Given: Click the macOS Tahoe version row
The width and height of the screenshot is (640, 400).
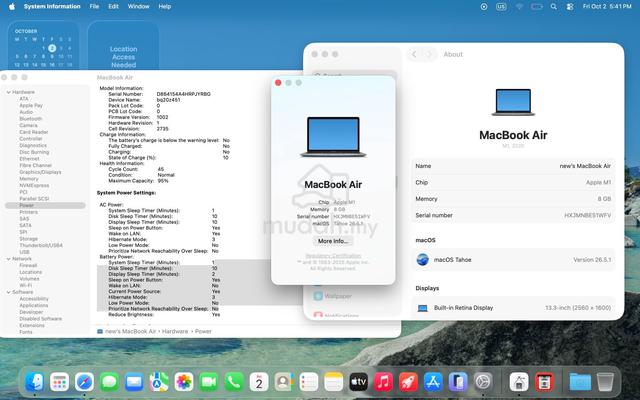Looking at the screenshot, I should click(513, 260).
